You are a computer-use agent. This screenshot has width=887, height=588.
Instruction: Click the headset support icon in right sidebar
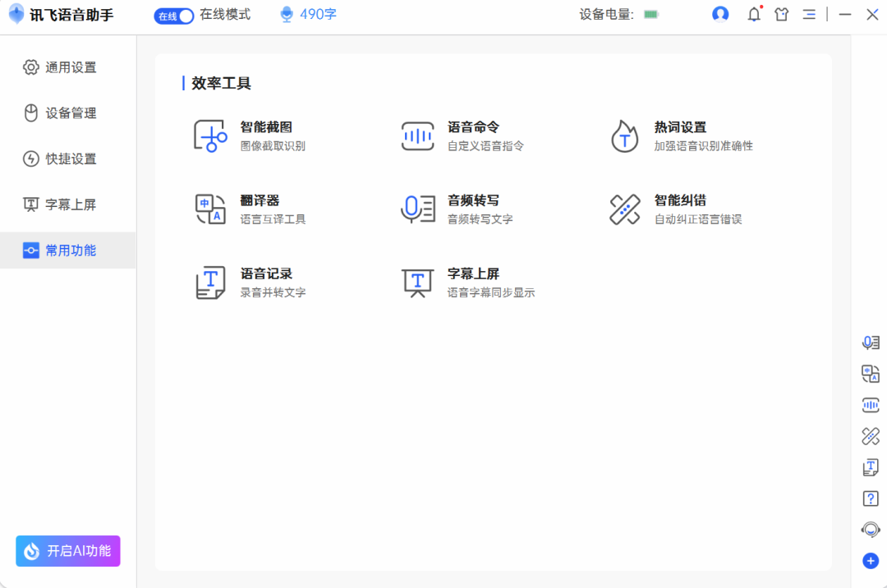pyautogui.click(x=871, y=530)
